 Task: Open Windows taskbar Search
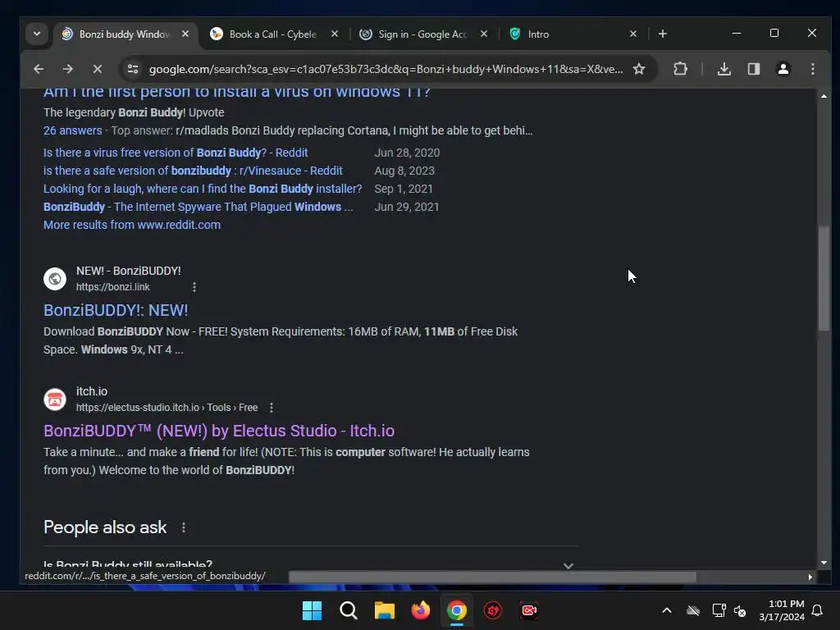(x=348, y=610)
